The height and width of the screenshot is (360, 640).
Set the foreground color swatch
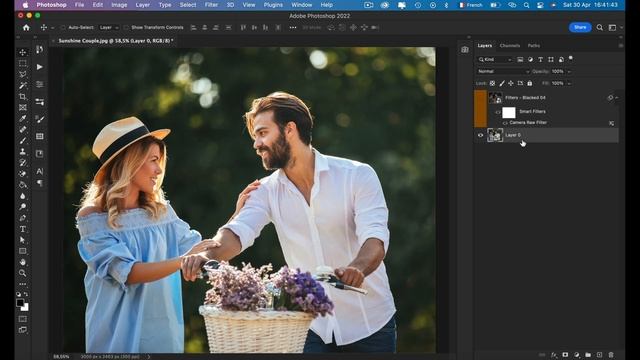(x=20, y=303)
